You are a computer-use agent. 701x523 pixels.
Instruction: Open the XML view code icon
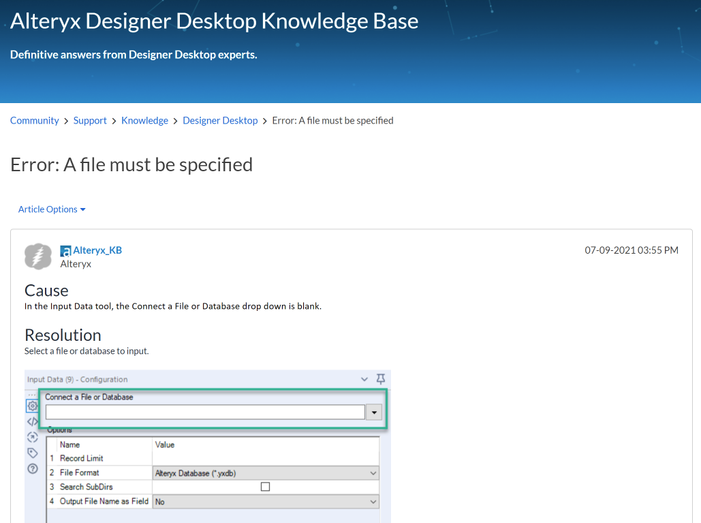[x=32, y=422]
